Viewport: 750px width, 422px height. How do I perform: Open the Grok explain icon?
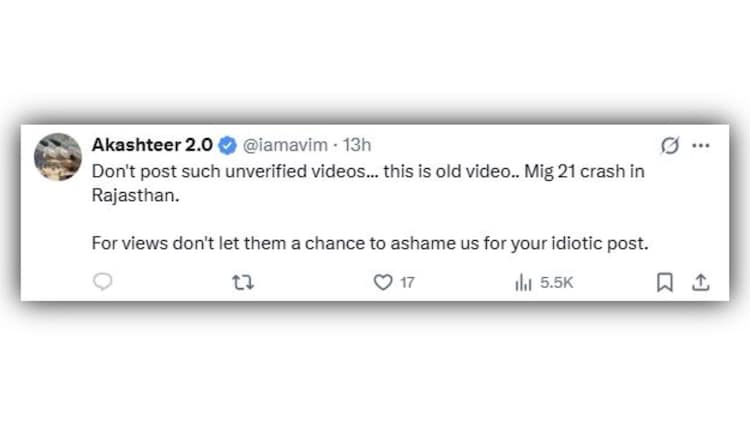click(672, 145)
